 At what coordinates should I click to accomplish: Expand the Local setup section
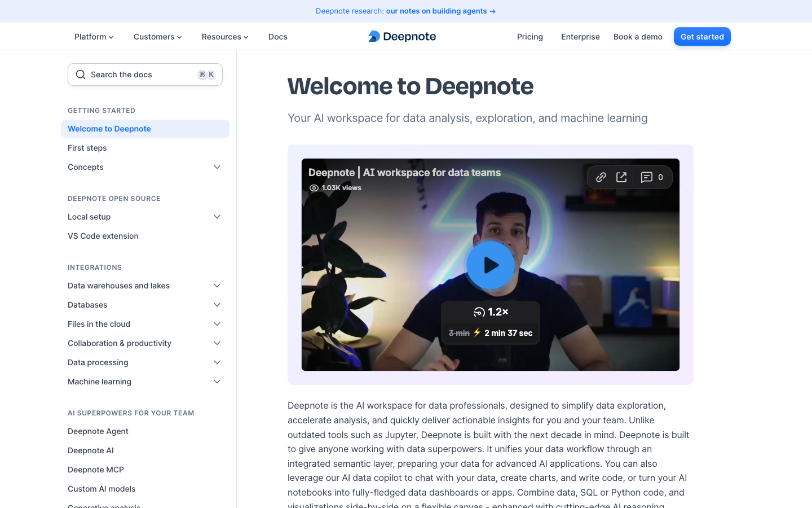[x=217, y=217]
